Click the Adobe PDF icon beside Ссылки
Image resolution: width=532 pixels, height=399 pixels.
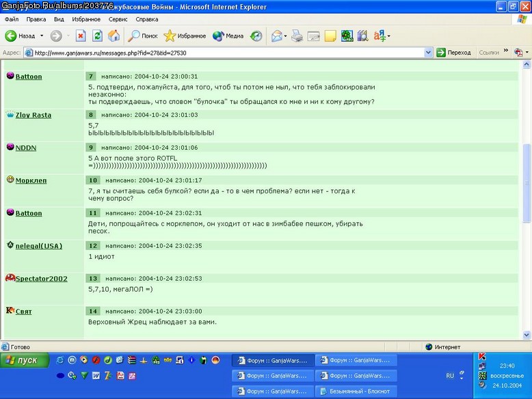(518, 52)
